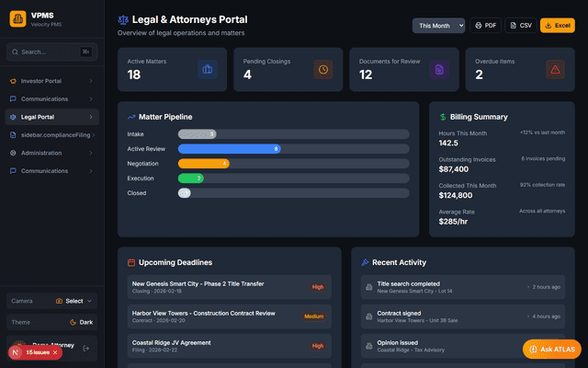Click the warning triangle on Overdue Items card
588x368 pixels.
tap(555, 70)
